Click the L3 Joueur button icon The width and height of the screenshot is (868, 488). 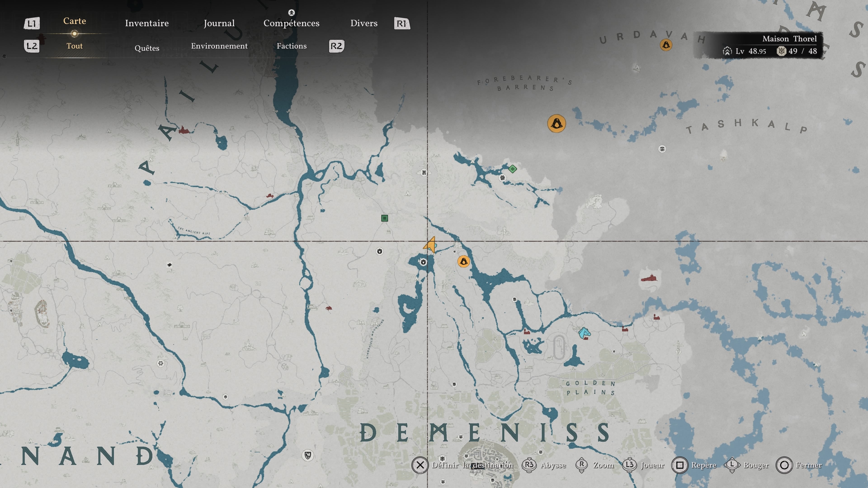tap(629, 465)
